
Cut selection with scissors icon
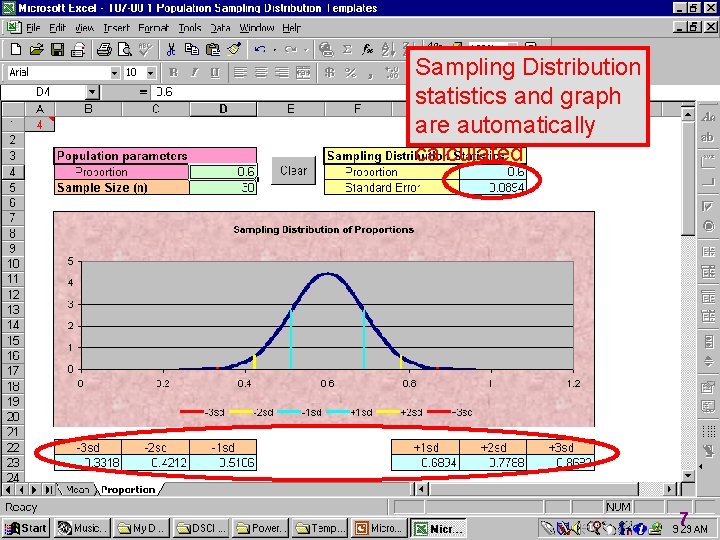[x=171, y=49]
